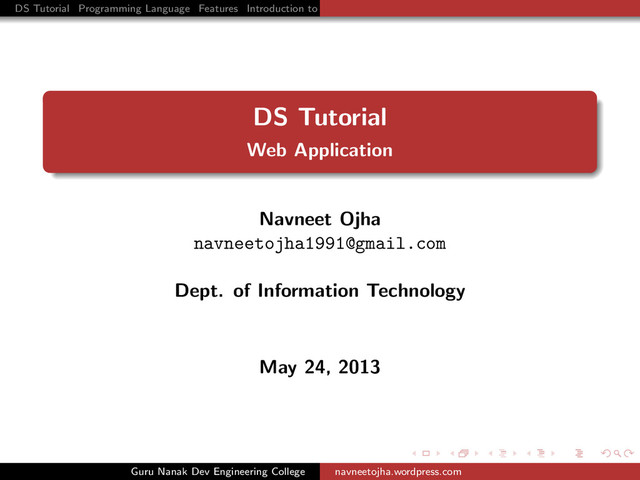Click Guru Nanak Dev Engineering College footer
Viewport: 640px width, 480px height.
pyautogui.click(x=218, y=472)
